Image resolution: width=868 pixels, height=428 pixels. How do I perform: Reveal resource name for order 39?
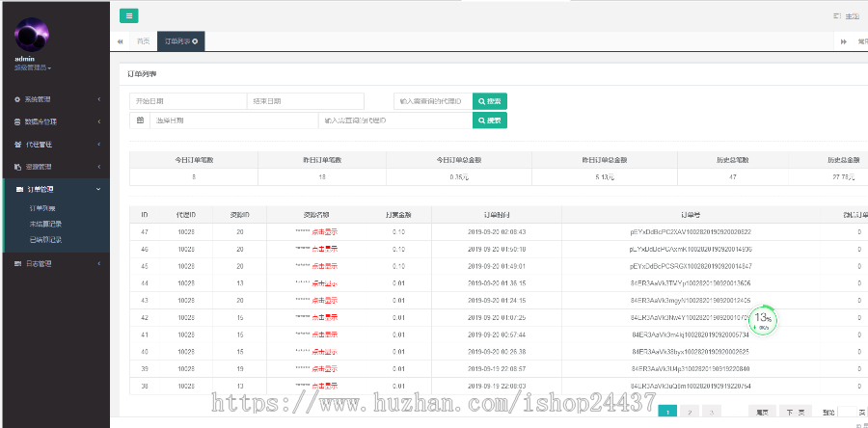(x=324, y=369)
